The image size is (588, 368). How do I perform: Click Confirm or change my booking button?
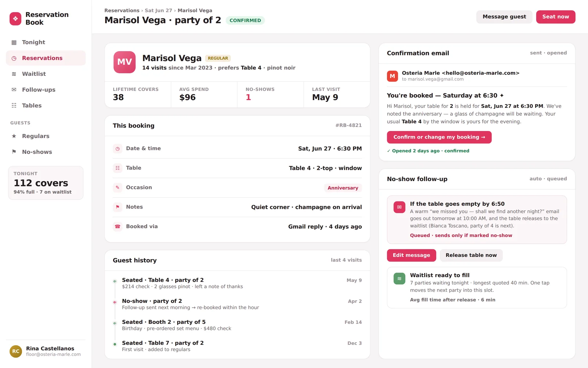[439, 137]
